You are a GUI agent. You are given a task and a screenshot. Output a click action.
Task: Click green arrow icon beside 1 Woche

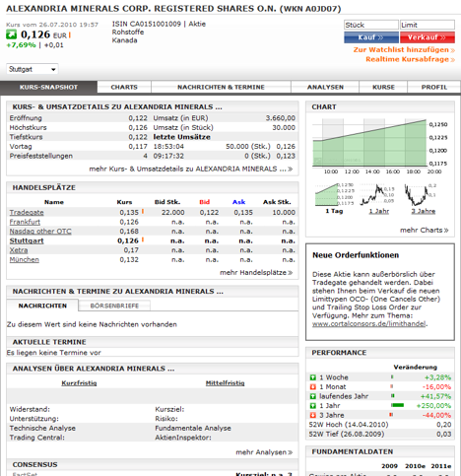313,377
